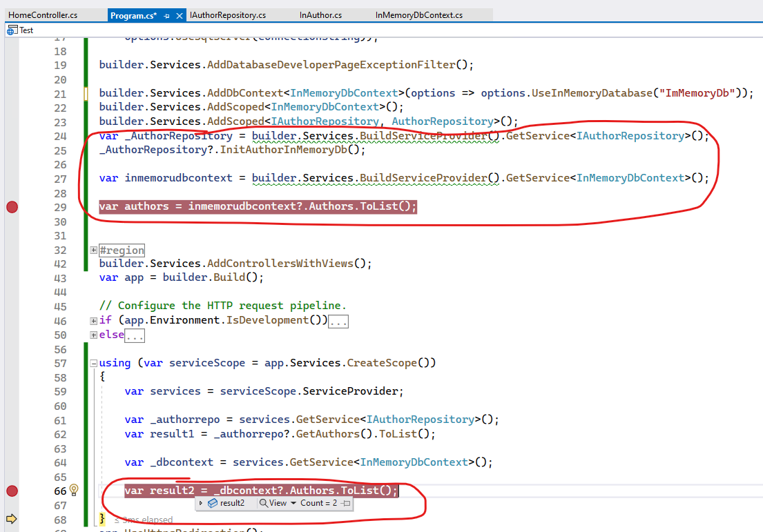Image resolution: width=763 pixels, height=532 pixels.
Task: Click UseInMemoryDatabase on line 21
Action: 592,93
